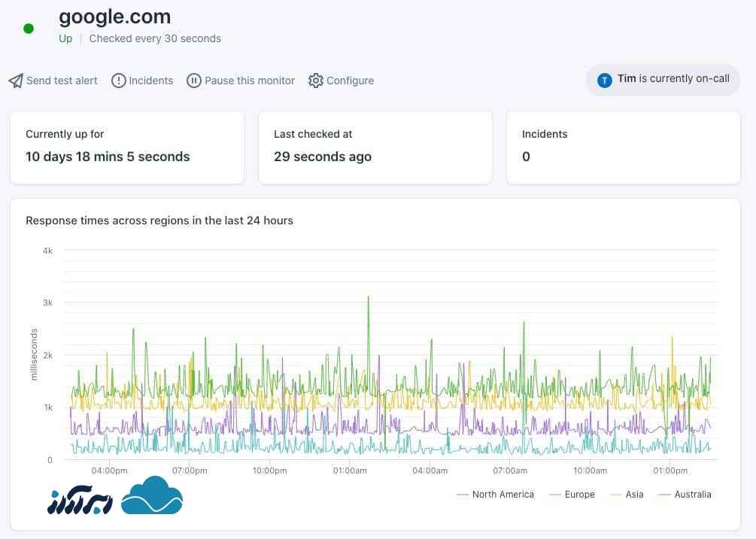Click the green status dot indicator

(x=28, y=28)
